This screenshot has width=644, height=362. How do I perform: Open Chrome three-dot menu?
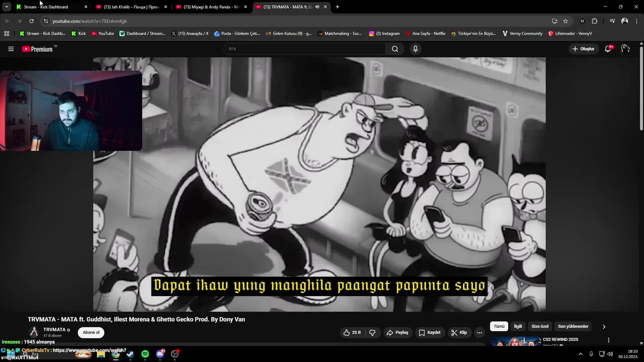(x=636, y=21)
